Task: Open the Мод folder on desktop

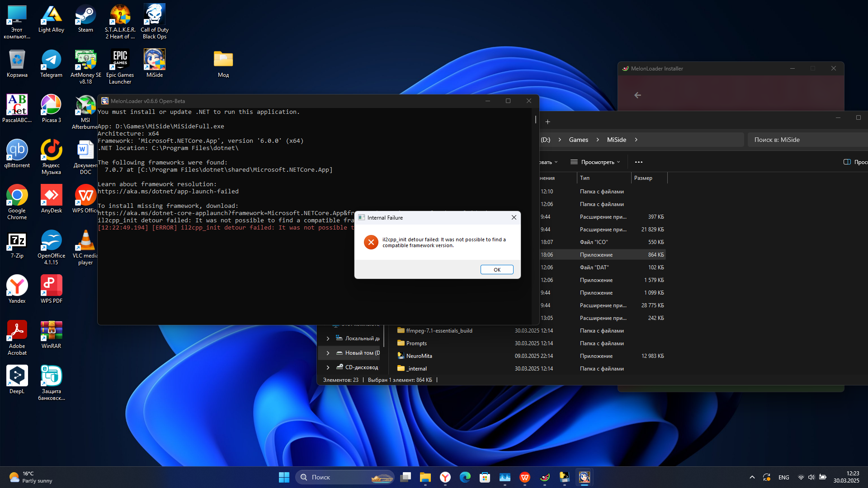Action: [x=223, y=64]
